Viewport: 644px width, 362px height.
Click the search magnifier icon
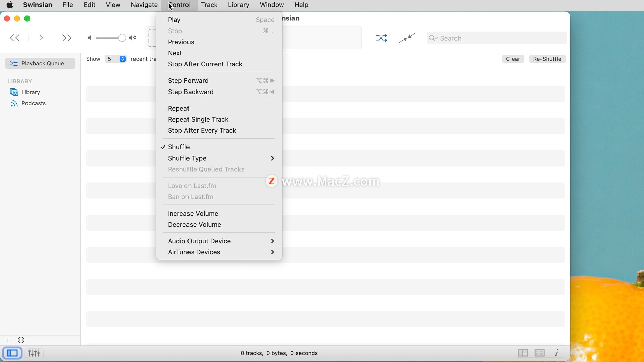click(433, 38)
